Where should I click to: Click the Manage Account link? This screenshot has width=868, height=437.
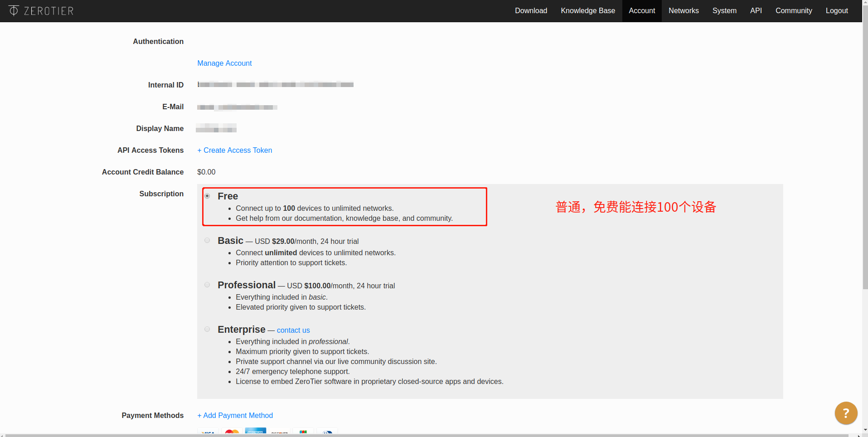(224, 63)
